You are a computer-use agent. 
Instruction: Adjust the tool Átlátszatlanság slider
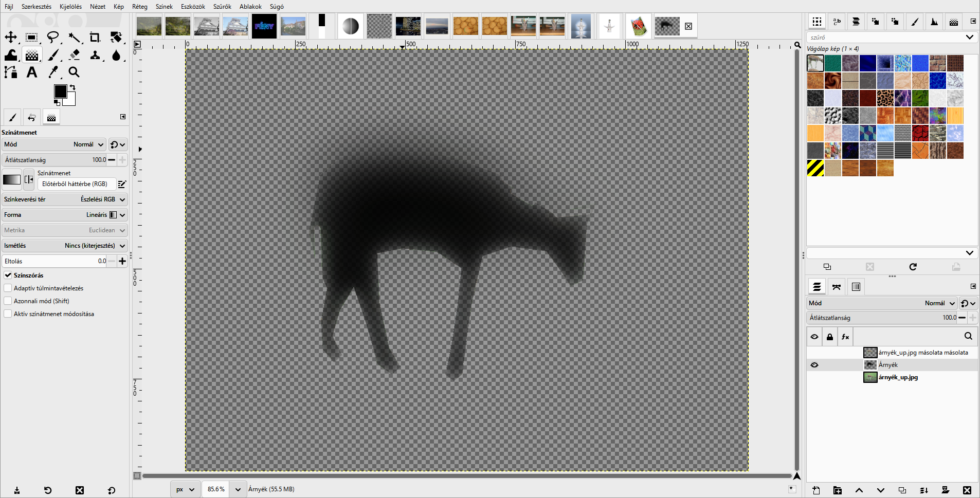(x=55, y=160)
